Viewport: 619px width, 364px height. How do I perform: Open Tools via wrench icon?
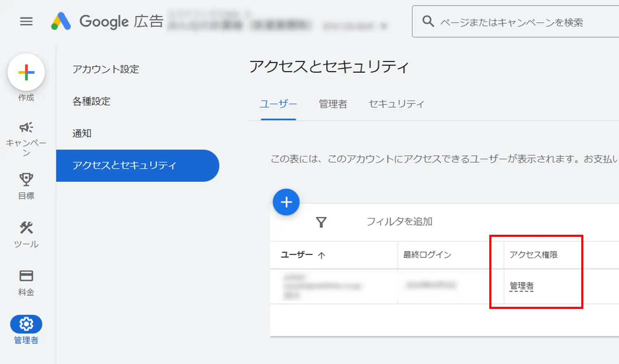coord(26,228)
